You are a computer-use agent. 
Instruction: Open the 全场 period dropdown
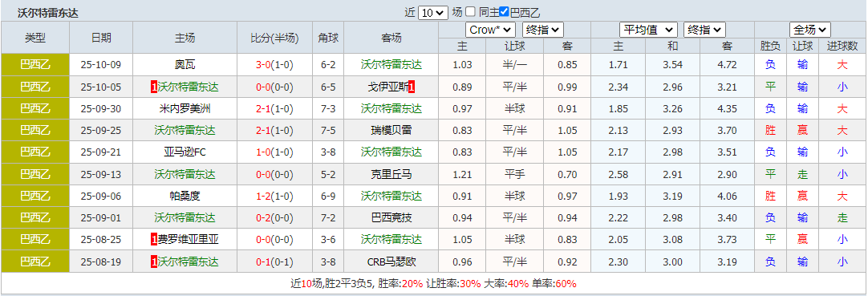click(810, 30)
